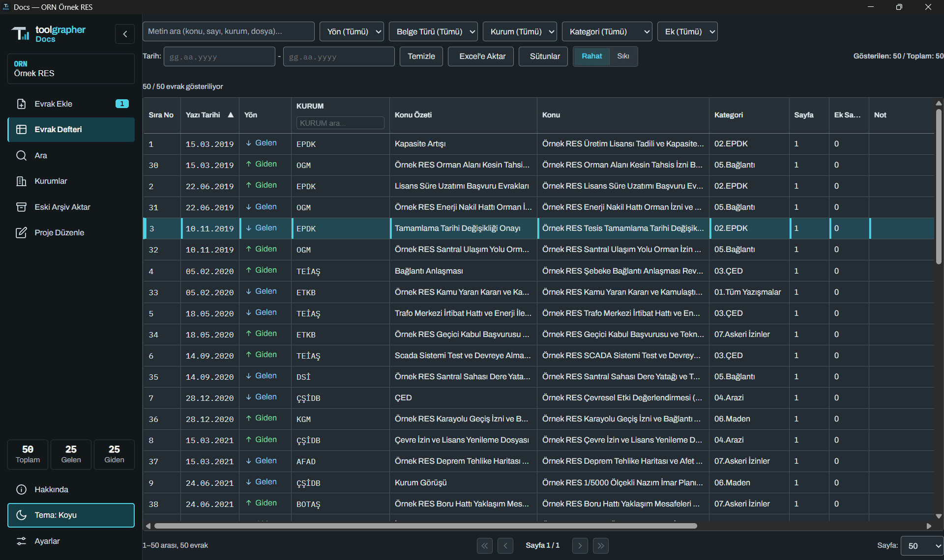Go to the last page arrow
Viewport: 944px width, 560px height.
[x=601, y=545]
